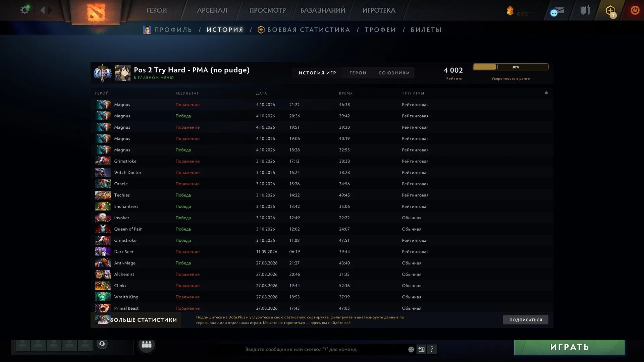Click the green ИГРАТЬ button

tap(569, 347)
